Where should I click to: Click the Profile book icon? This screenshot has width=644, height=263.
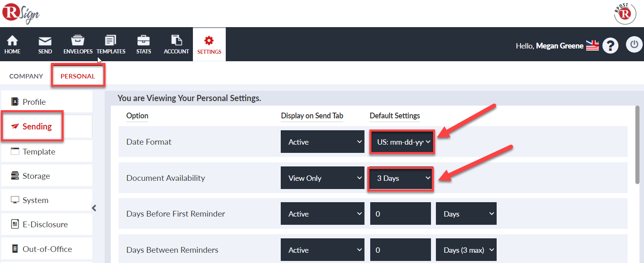[x=15, y=102]
